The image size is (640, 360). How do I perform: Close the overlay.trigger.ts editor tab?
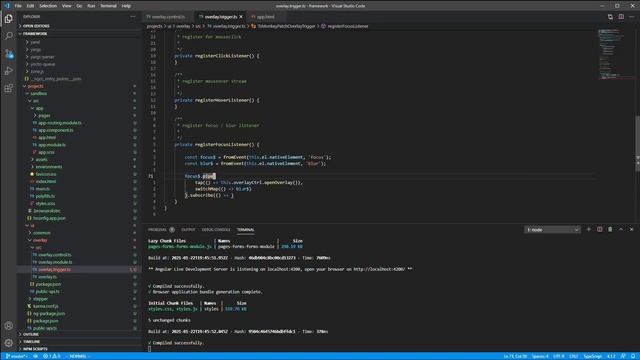click(241, 17)
